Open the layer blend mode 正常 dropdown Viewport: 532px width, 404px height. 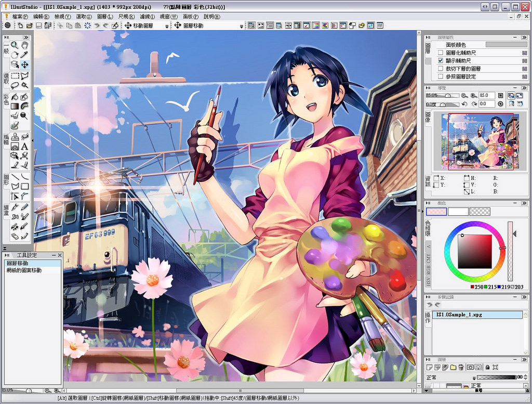pyautogui.click(x=474, y=377)
